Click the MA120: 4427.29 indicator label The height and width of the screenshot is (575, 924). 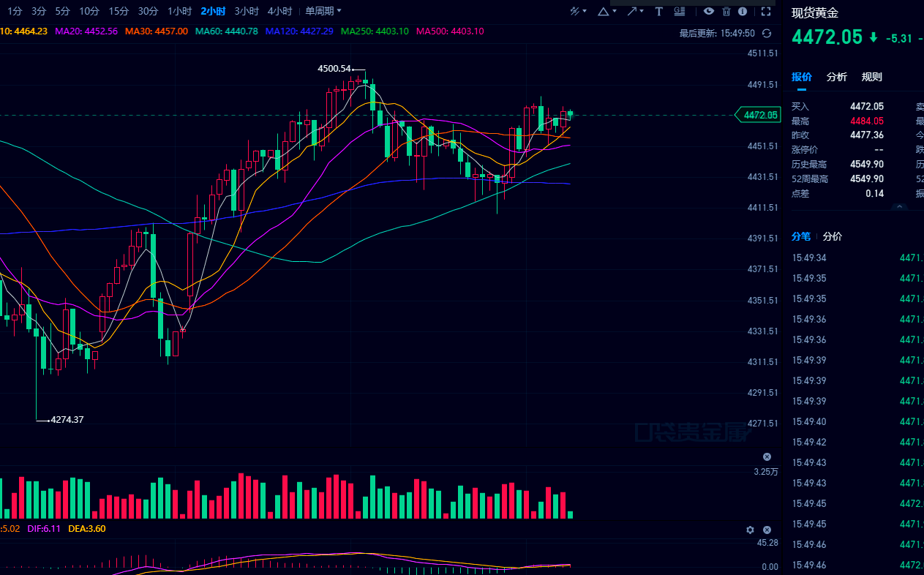tap(299, 31)
